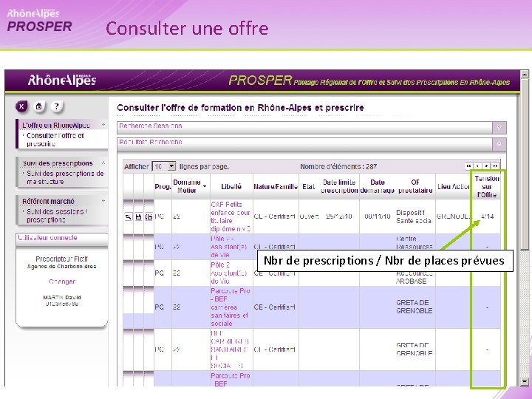Viewport: 532px width, 399px height.
Task: Collapse the Résultats Recherche panel arrow
Action: click(499, 144)
